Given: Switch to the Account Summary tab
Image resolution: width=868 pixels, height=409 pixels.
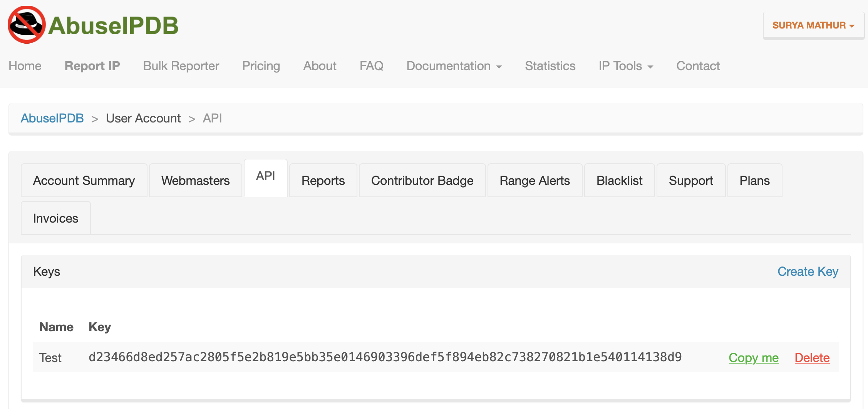Looking at the screenshot, I should pyautogui.click(x=84, y=180).
